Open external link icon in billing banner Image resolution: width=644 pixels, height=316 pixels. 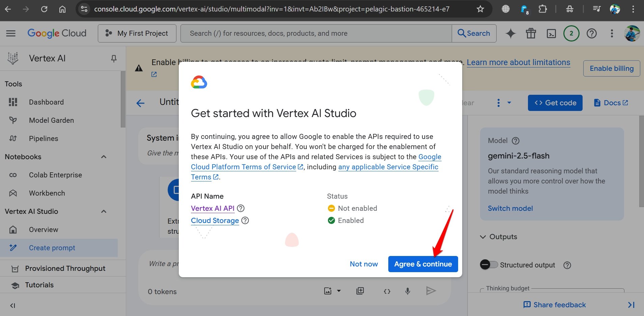154,75
